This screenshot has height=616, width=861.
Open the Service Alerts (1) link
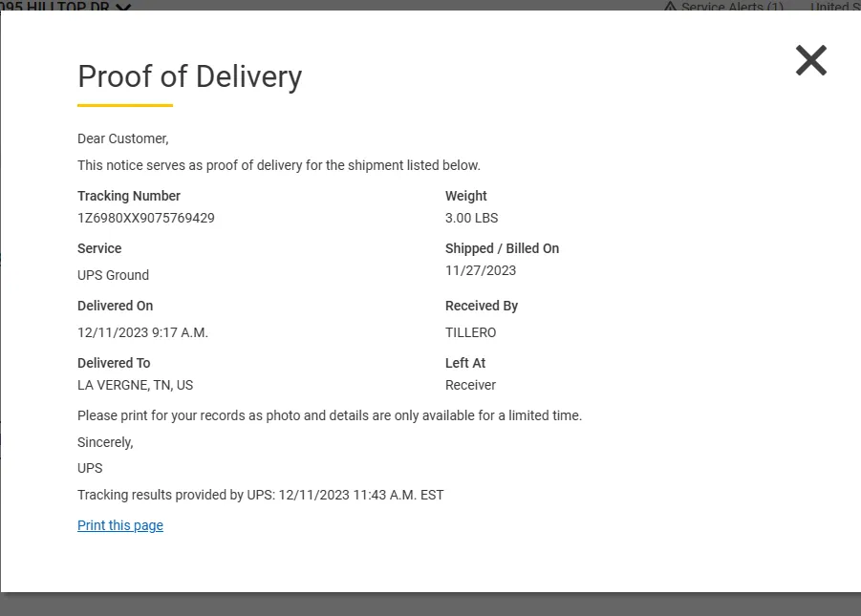[x=732, y=6]
